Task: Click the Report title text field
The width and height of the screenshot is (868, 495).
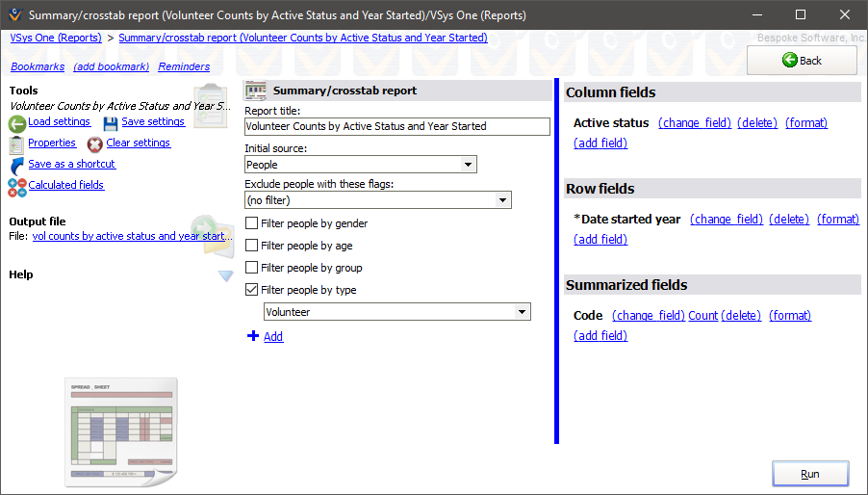Action: (x=397, y=126)
